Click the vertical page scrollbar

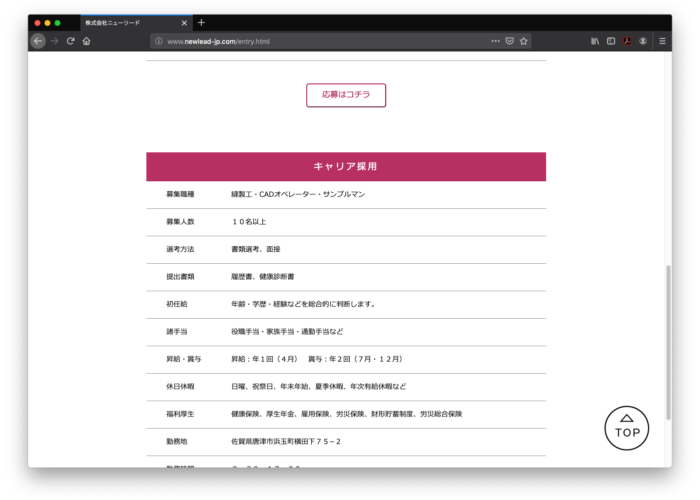pos(668,340)
